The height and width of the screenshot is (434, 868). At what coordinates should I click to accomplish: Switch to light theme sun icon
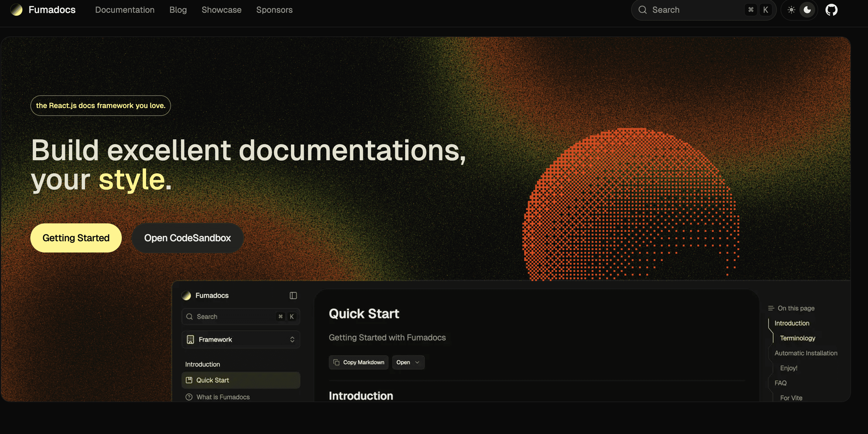tap(791, 10)
